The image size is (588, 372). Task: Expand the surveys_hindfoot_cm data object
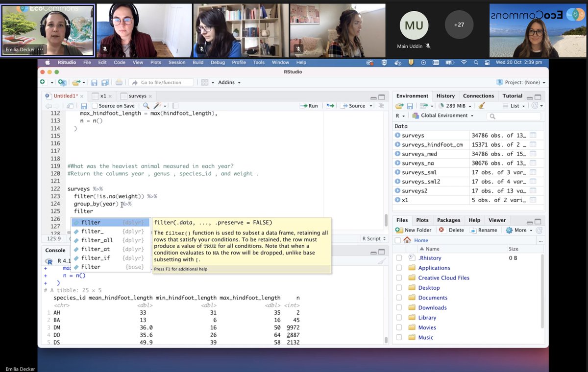397,144
